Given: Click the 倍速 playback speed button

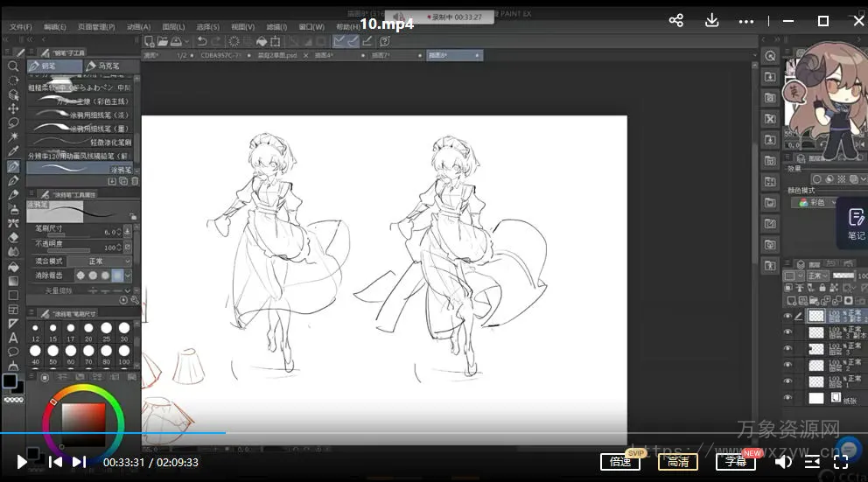Looking at the screenshot, I should tap(620, 462).
